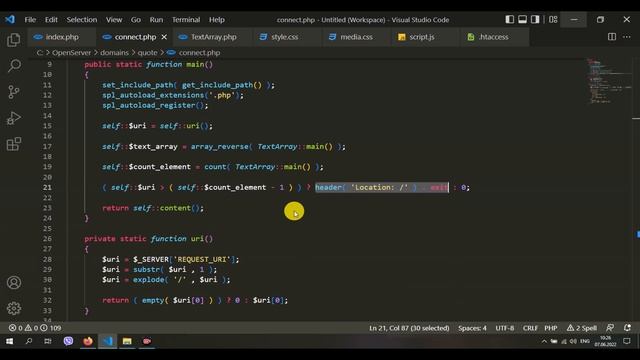Viewport: 640px width, 360px height.
Task: Open Firefox from the taskbar
Action: (88, 341)
